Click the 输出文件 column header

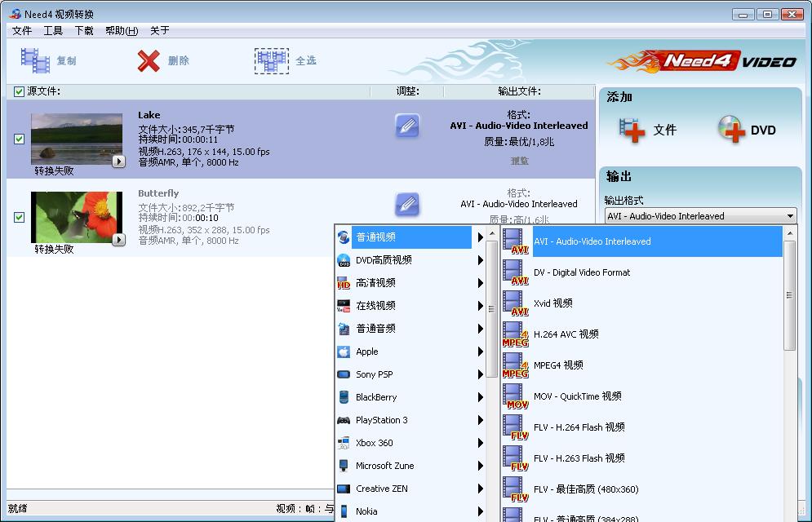click(x=519, y=91)
